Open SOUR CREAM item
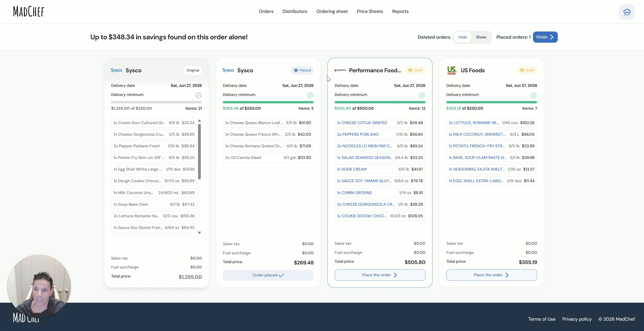The height and width of the screenshot is (331, 644). 380,169
